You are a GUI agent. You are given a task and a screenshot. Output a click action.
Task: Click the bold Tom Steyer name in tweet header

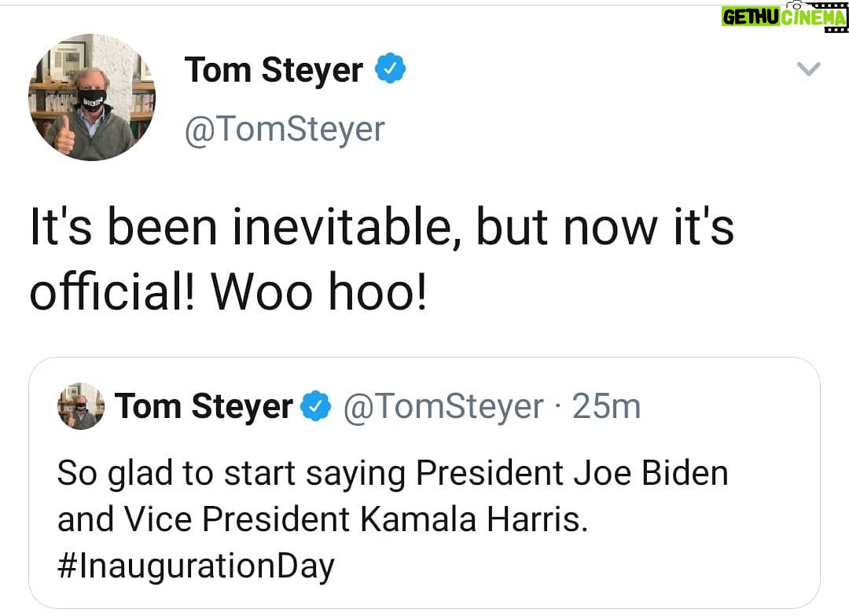(x=274, y=71)
